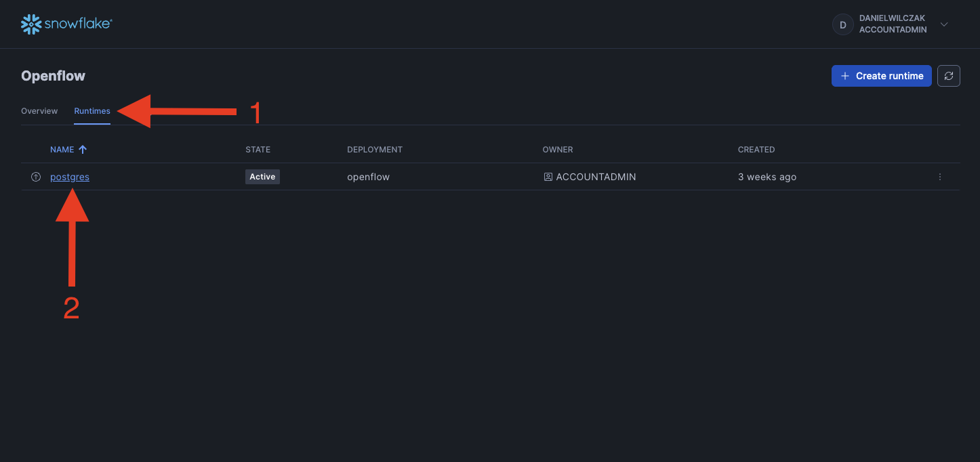980x462 pixels.
Task: Click the Active state badge
Action: [x=262, y=177]
